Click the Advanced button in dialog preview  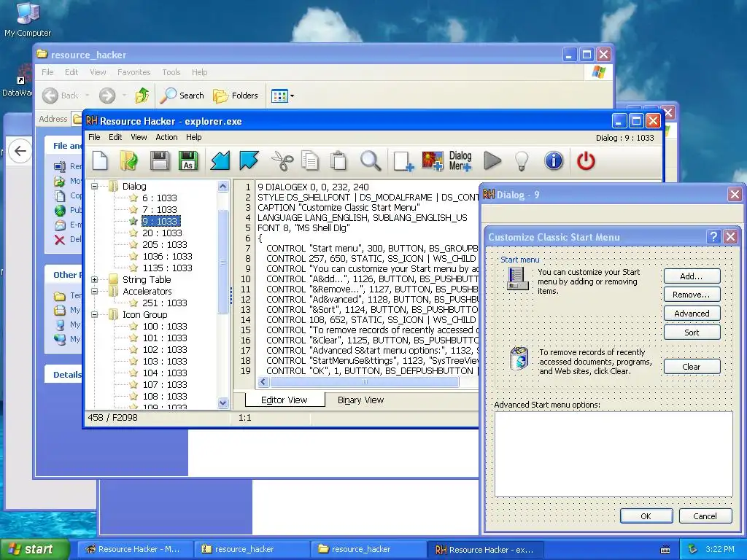tap(692, 314)
